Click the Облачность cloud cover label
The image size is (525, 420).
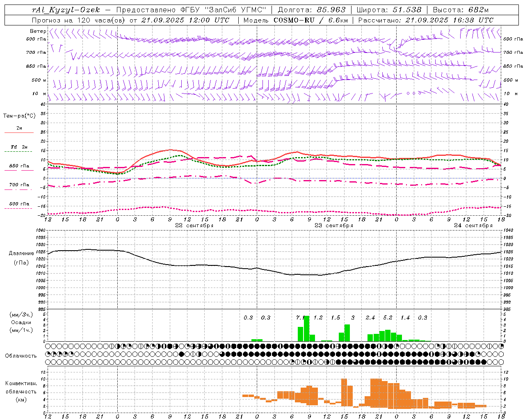[x=21, y=356]
